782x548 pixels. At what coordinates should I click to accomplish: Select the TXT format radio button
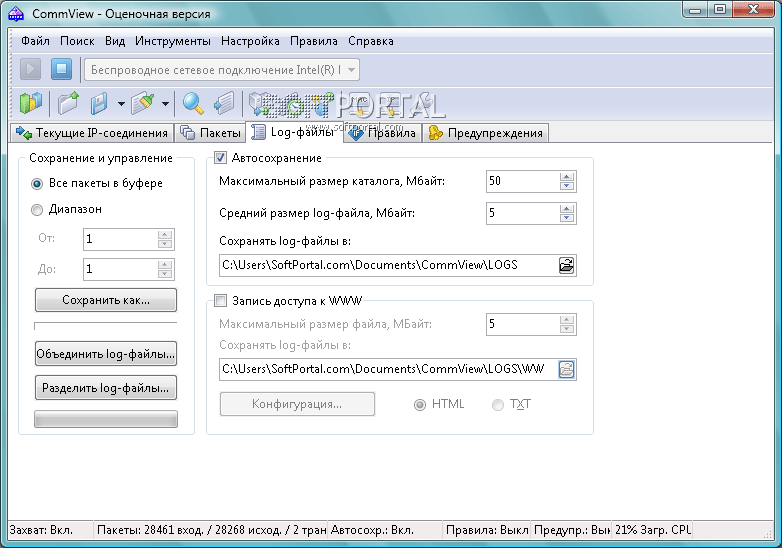(498, 404)
